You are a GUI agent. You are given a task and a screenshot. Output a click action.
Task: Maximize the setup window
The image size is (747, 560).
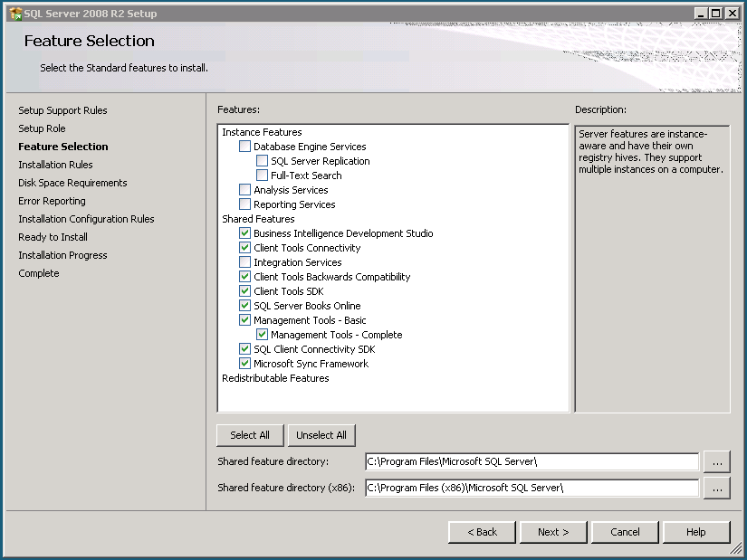(715, 14)
